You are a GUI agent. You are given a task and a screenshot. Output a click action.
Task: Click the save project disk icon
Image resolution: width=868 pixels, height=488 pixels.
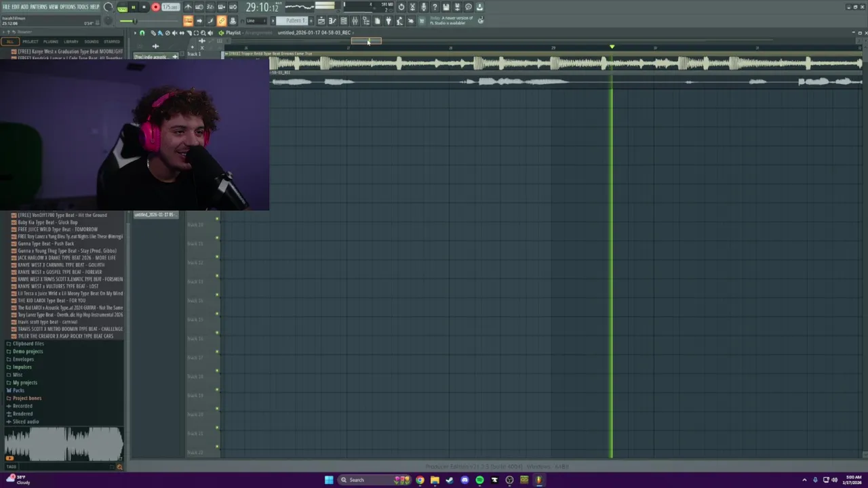(x=446, y=7)
